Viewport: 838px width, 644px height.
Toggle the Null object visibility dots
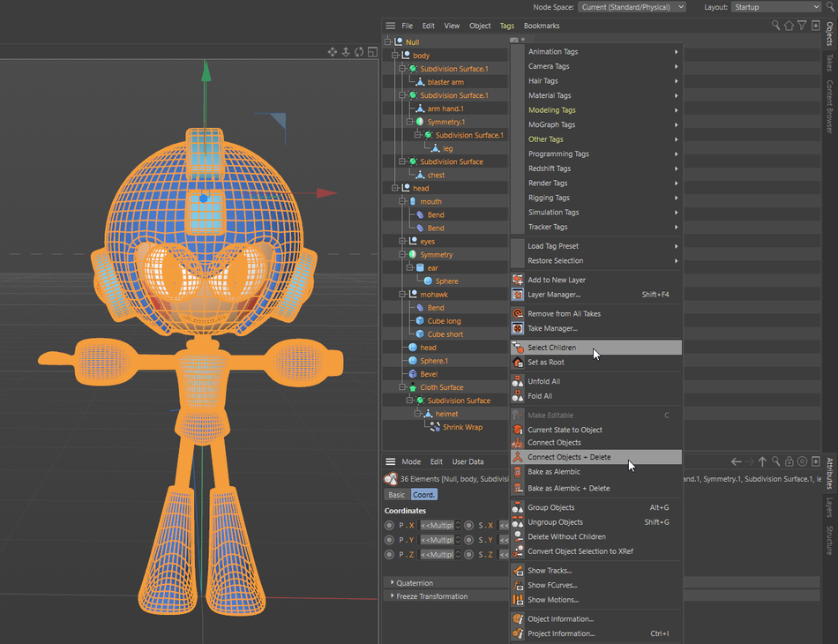tap(523, 40)
